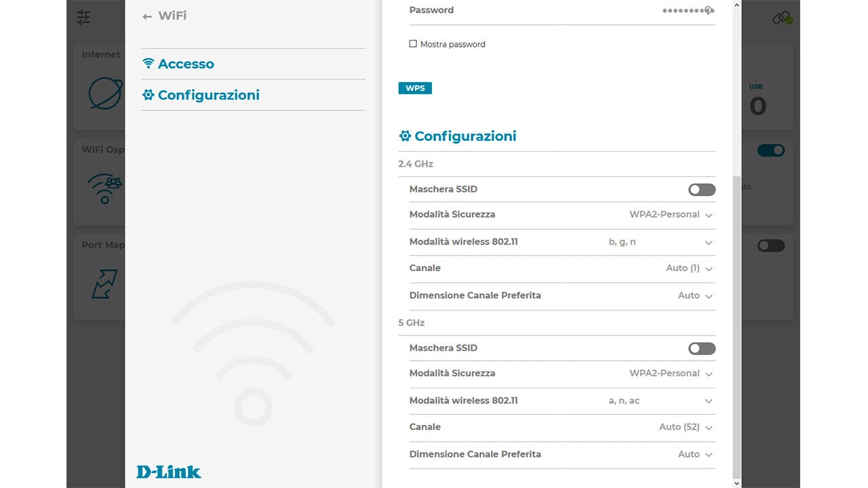The height and width of the screenshot is (488, 868).
Task: Open the 5 GHz Modalità wireless 802.11 dropdown
Action: coord(660,401)
